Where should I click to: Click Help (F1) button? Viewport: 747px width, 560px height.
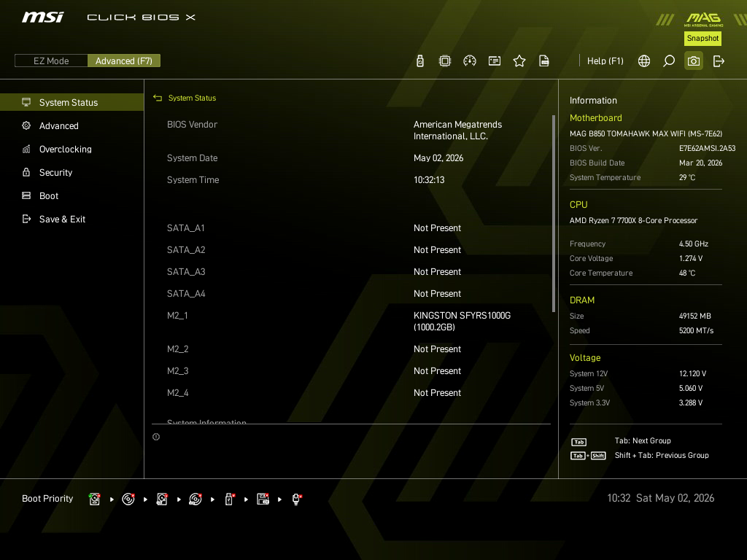(605, 61)
